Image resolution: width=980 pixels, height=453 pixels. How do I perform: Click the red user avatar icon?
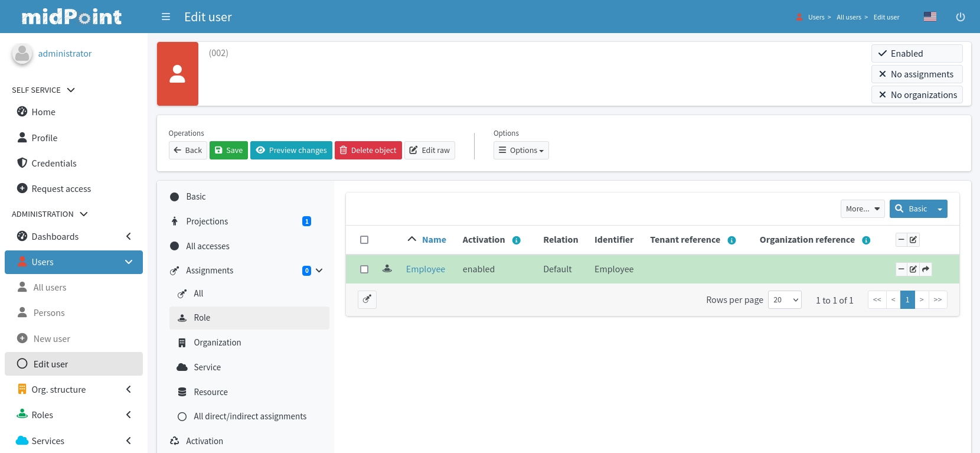[178, 74]
